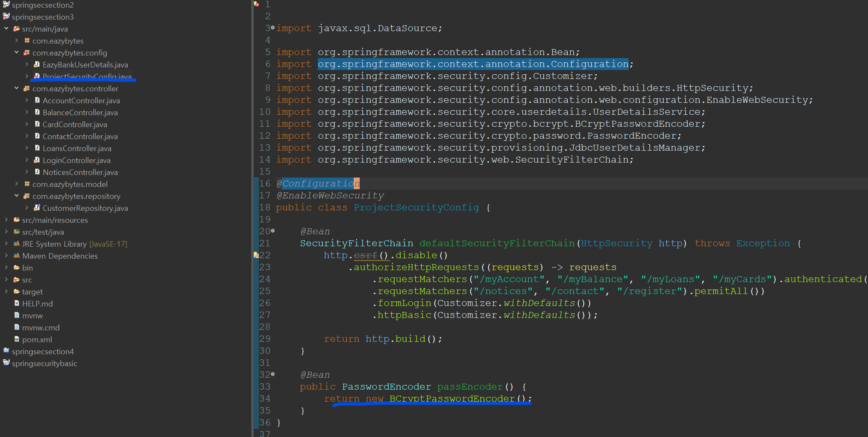This screenshot has width=868, height=437.
Task: Click the springsecsection2 project icon
Action: pos(6,5)
